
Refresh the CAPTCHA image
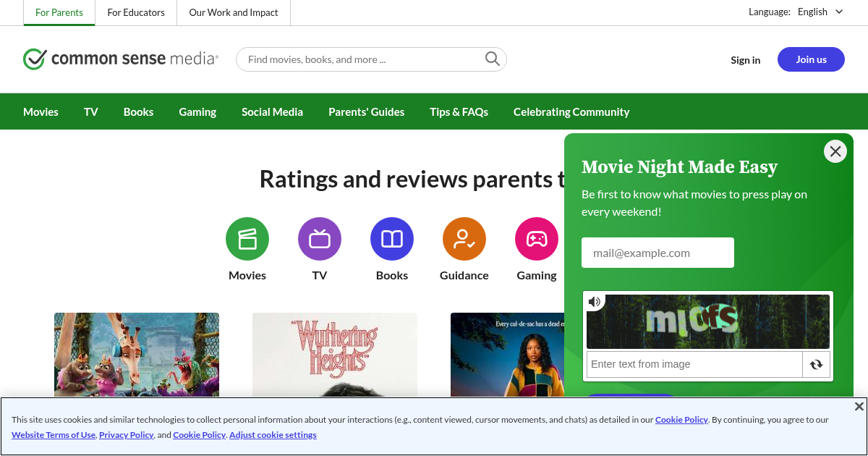(x=817, y=364)
